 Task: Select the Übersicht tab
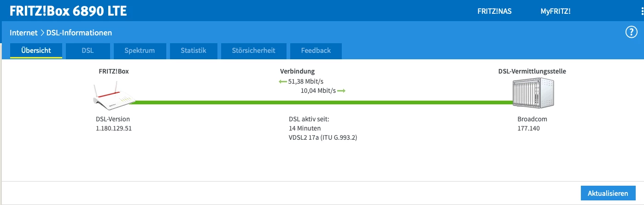(x=36, y=51)
